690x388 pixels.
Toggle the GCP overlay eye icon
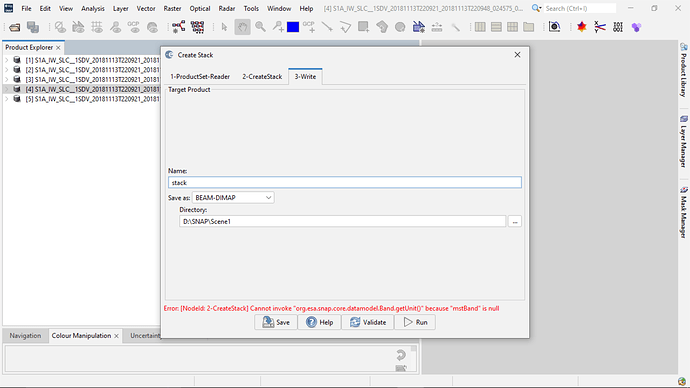click(134, 27)
